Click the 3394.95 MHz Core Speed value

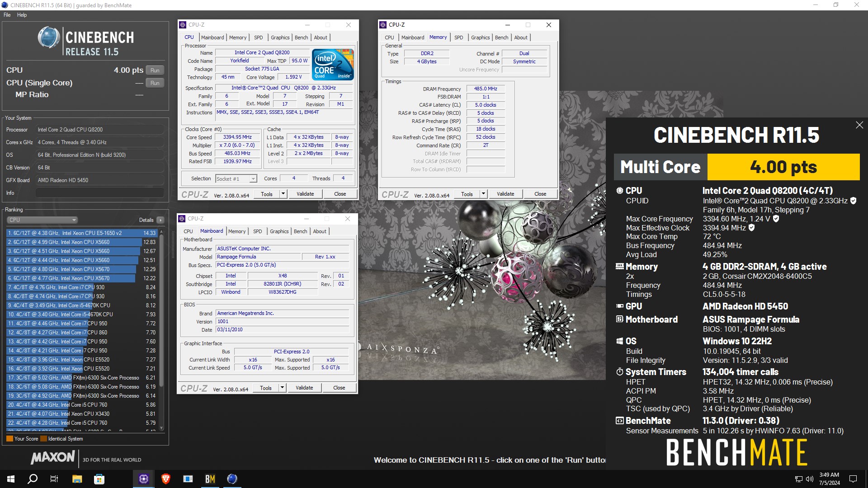pos(237,137)
